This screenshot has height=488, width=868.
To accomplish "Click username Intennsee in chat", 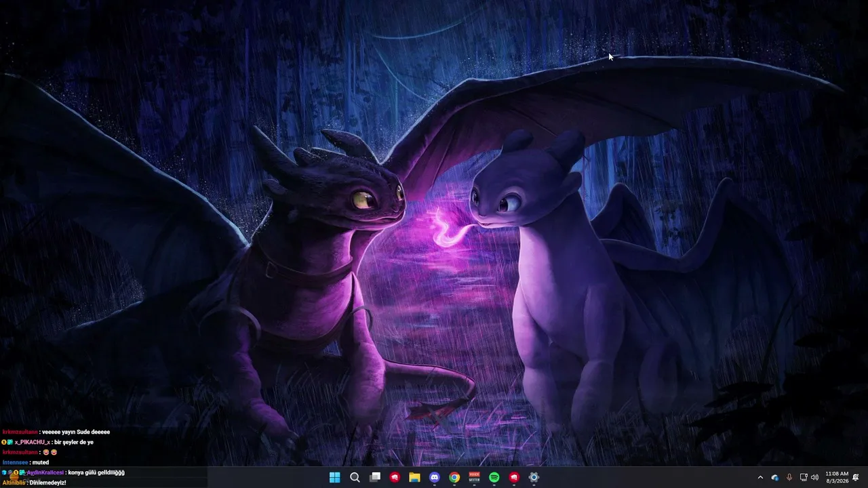I will [x=16, y=462].
